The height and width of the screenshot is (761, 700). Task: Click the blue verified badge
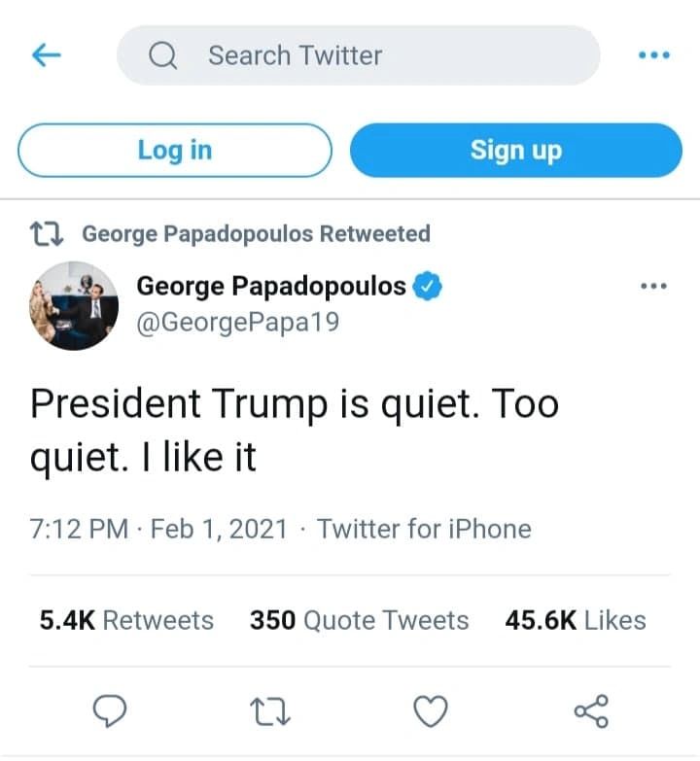pyautogui.click(x=427, y=286)
